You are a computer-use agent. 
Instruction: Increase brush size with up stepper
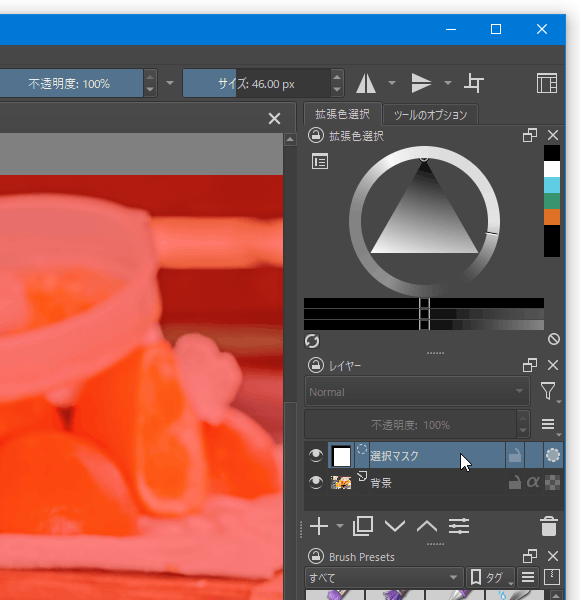point(337,77)
